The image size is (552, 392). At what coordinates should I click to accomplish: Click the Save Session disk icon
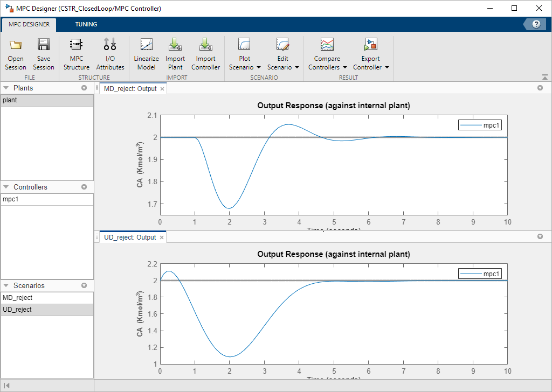[43, 45]
